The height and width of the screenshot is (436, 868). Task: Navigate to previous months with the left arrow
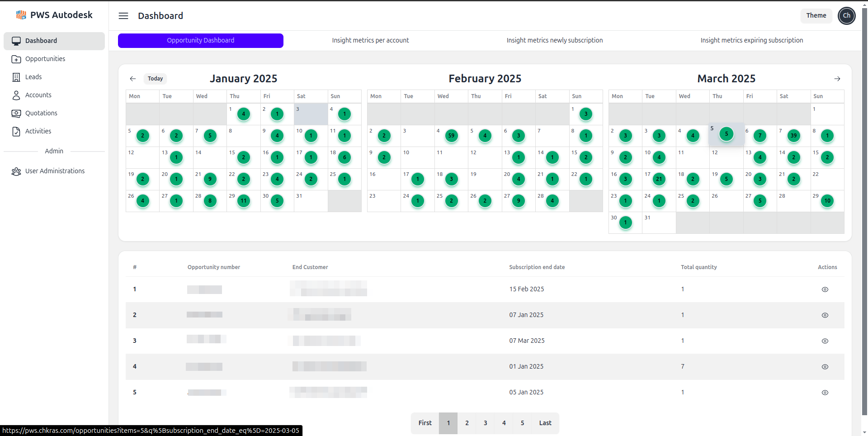tap(132, 79)
